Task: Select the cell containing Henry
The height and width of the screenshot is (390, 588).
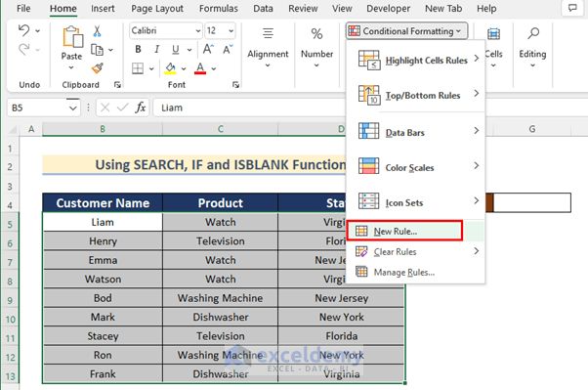Action: (x=103, y=241)
